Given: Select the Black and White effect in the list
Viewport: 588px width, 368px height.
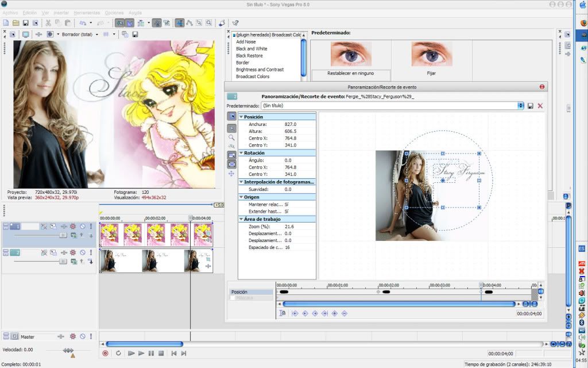Looking at the screenshot, I should pyautogui.click(x=252, y=49).
